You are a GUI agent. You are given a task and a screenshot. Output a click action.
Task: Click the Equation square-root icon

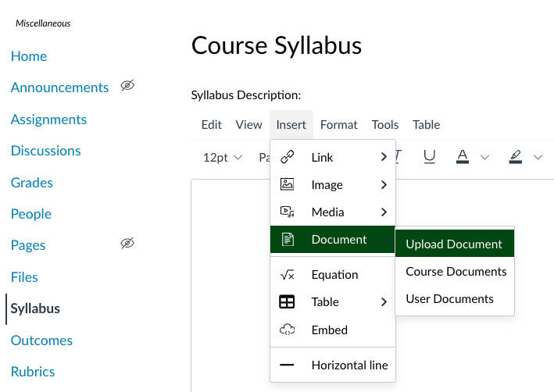click(x=287, y=275)
